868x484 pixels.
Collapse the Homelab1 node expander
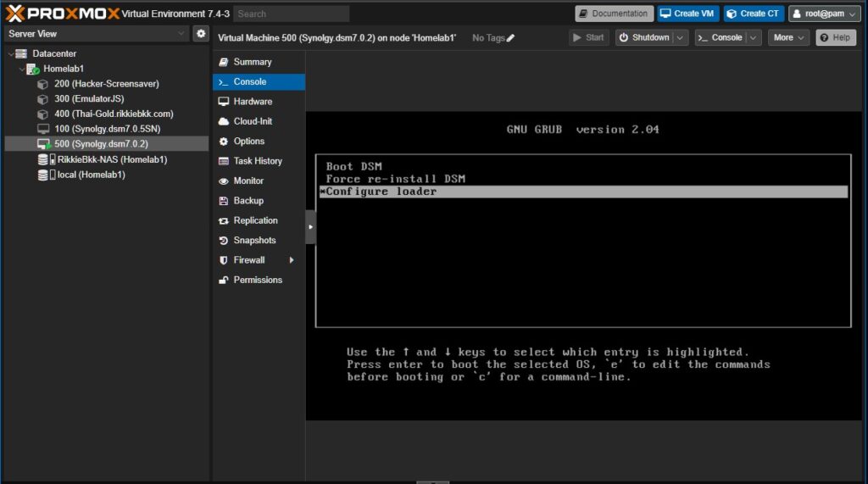[x=21, y=69]
